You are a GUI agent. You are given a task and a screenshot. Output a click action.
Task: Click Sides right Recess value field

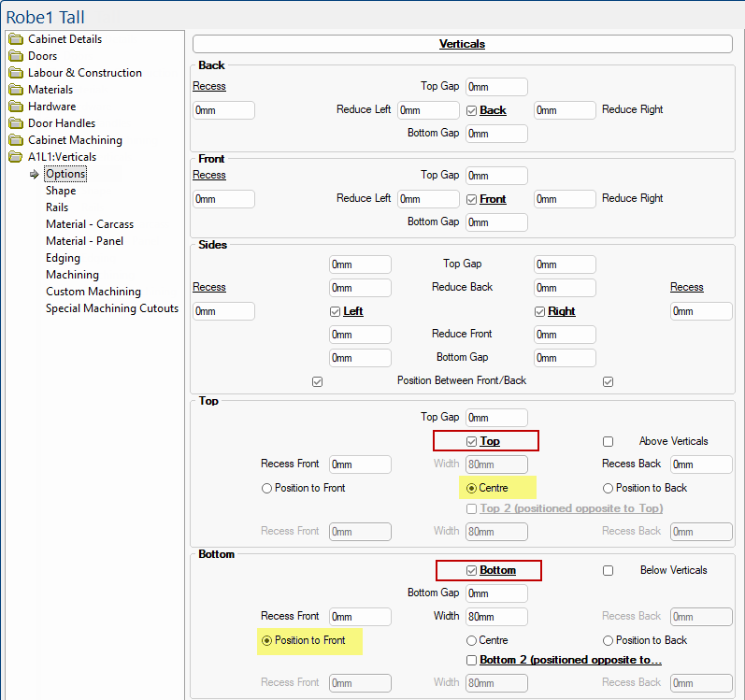701,311
